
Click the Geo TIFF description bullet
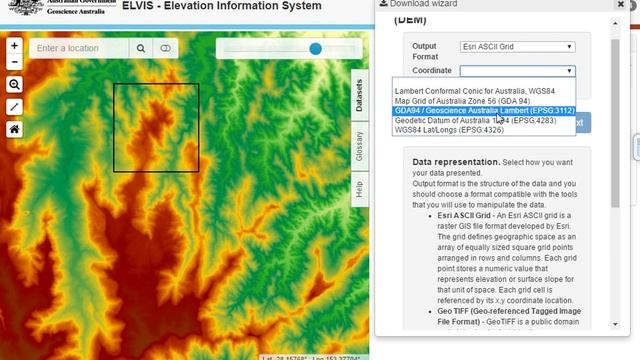(509, 317)
